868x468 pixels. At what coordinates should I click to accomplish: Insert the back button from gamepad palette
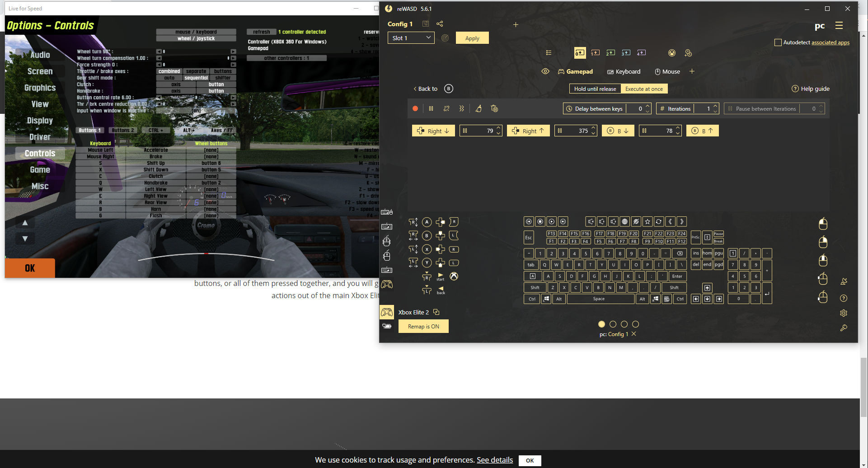(x=441, y=290)
